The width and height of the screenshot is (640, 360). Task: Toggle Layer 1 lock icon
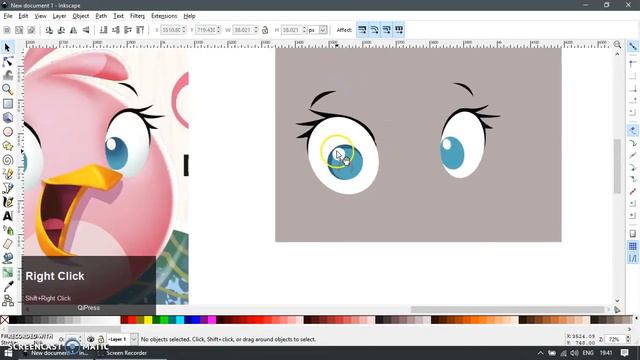point(101,339)
